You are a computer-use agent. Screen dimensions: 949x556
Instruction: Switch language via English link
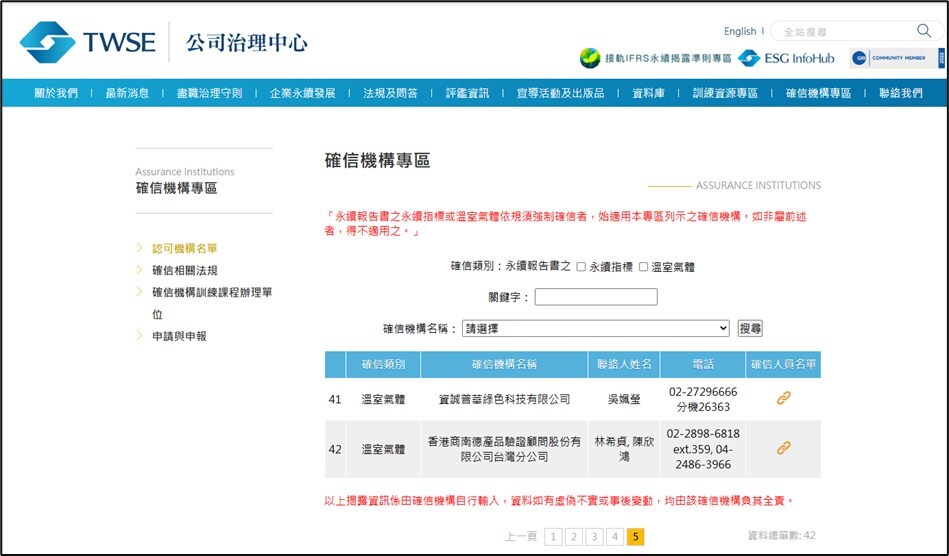[740, 31]
